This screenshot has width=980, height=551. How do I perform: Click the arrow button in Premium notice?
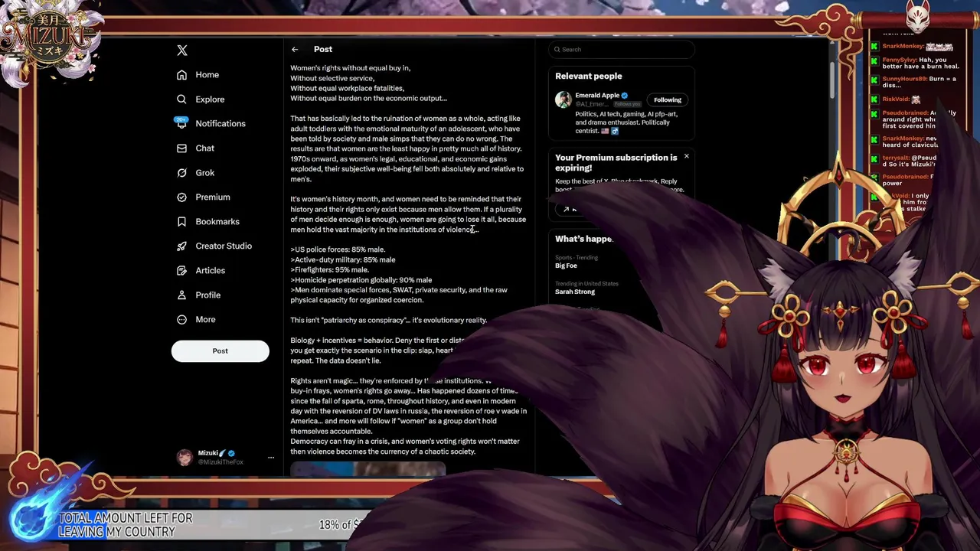tap(567, 209)
